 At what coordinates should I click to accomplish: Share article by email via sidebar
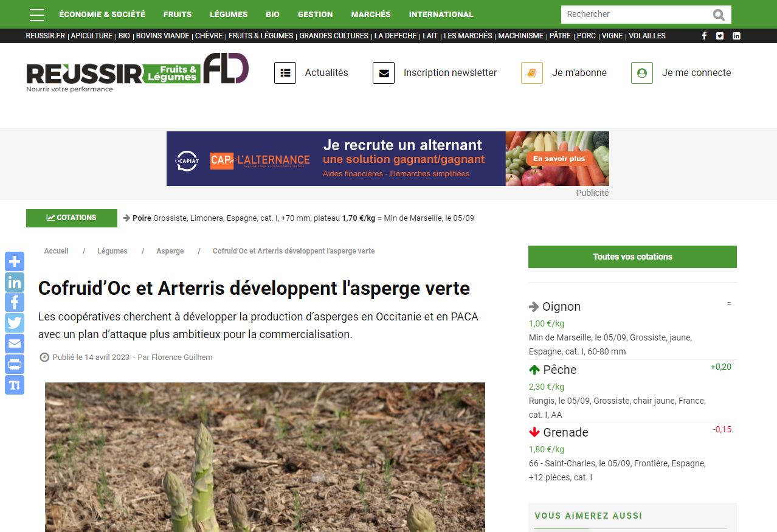coord(15,344)
